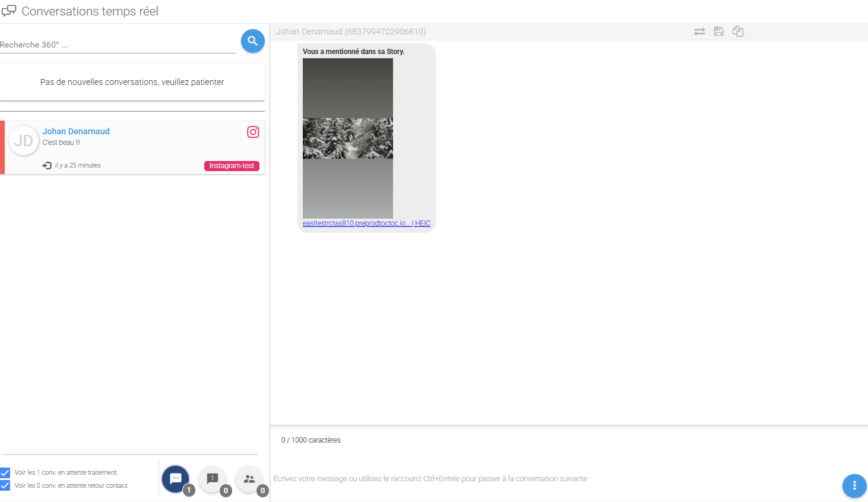Viewport: 868px width, 502px height.
Task: Click the blue search magnifier button
Action: coord(252,41)
